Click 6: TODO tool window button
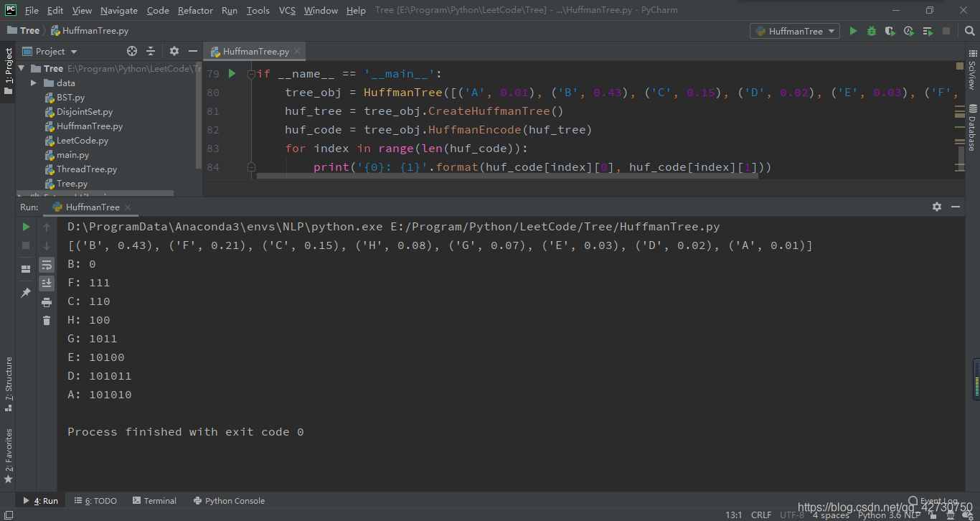 [x=95, y=501]
